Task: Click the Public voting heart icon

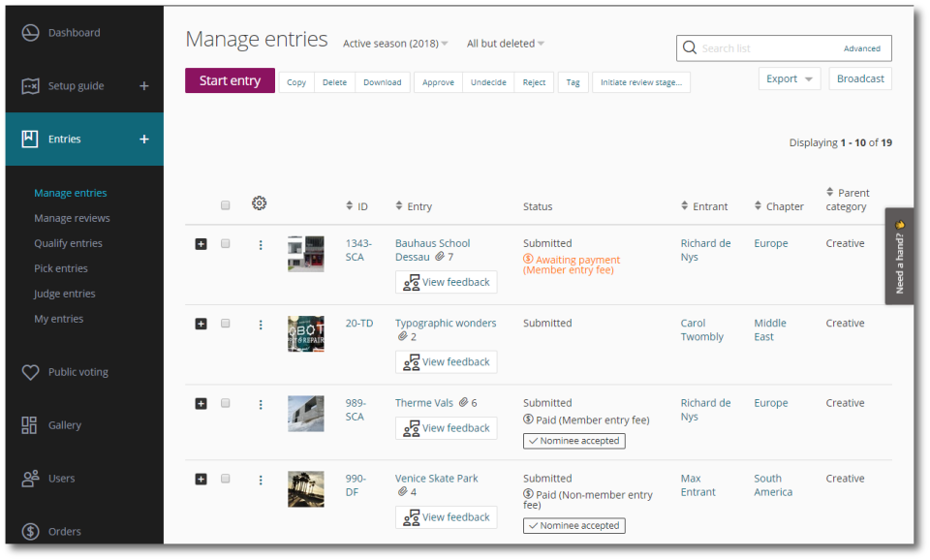Action: [x=30, y=372]
